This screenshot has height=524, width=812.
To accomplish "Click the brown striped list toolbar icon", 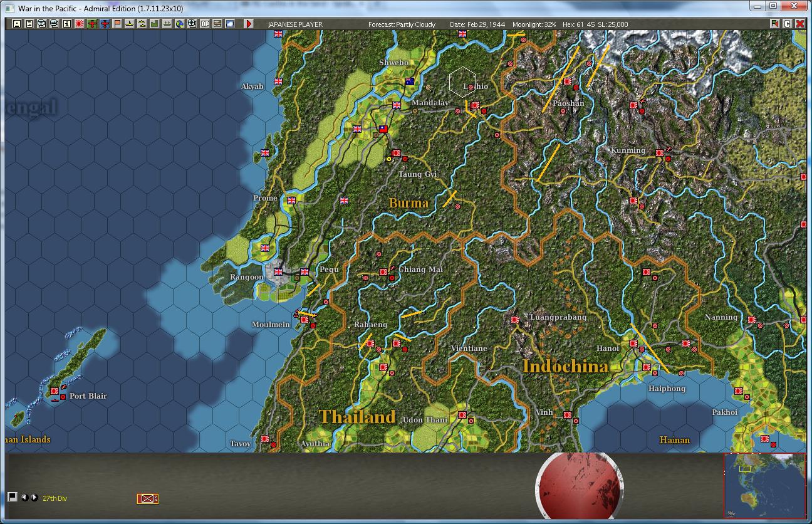I will (217, 24).
